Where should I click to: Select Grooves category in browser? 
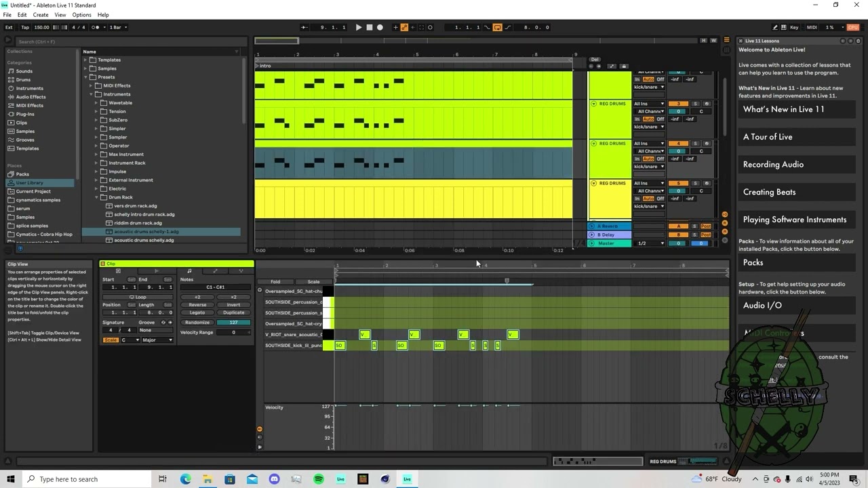click(x=25, y=140)
